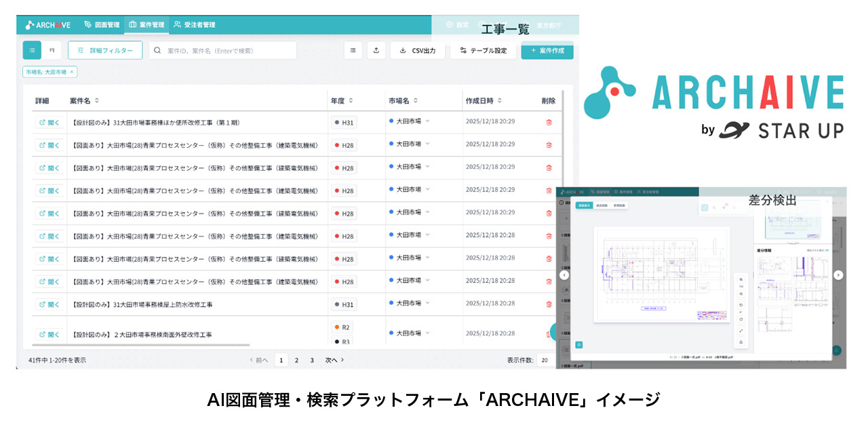Click the list layout icon left of upload
The height and width of the screenshot is (427, 868).
pos(353,50)
